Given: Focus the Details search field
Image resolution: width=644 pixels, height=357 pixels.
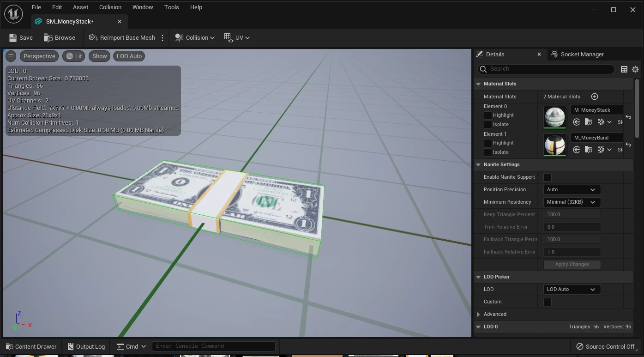Looking at the screenshot, I should [x=546, y=69].
